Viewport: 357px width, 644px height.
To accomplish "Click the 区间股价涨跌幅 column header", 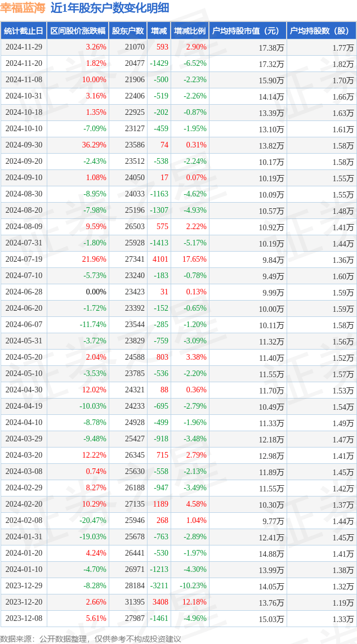I will (77, 31).
